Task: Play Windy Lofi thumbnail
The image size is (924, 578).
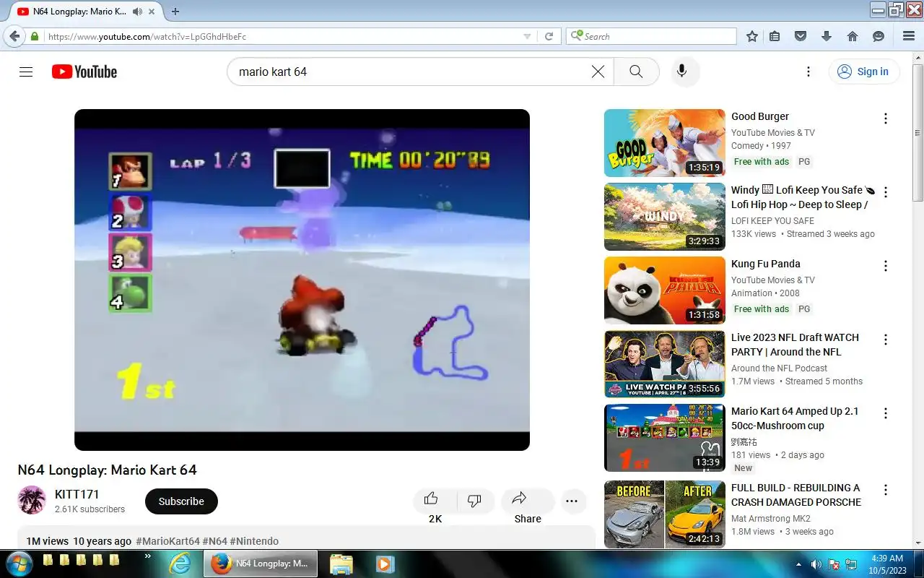Action: (665, 217)
